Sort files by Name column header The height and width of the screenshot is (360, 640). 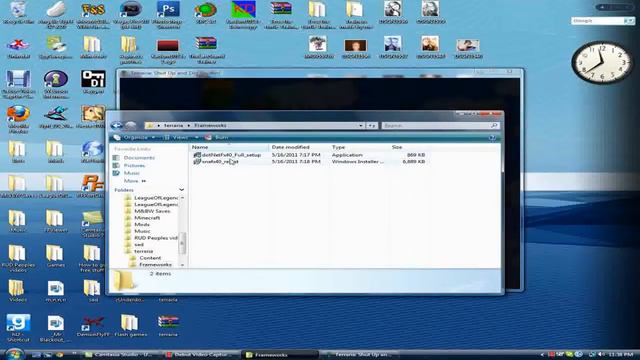click(x=229, y=147)
